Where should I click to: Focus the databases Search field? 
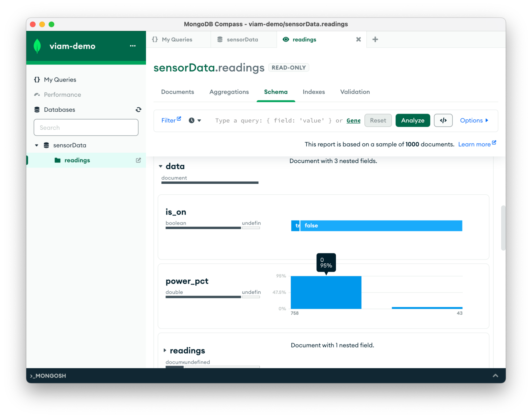point(86,128)
